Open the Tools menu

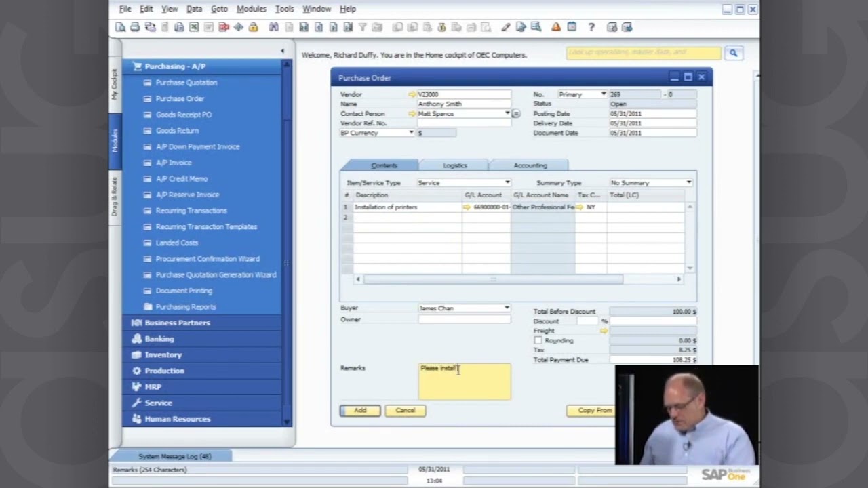[x=284, y=9]
